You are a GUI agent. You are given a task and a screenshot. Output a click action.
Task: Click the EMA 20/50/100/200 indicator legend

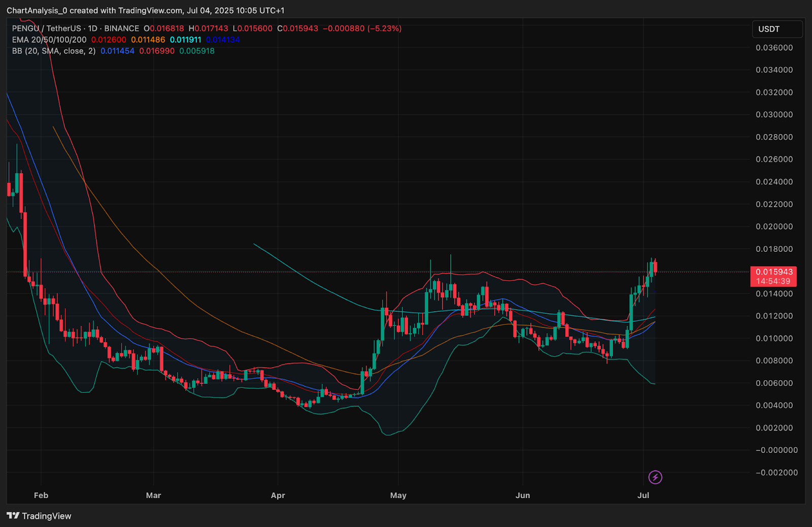(x=49, y=40)
